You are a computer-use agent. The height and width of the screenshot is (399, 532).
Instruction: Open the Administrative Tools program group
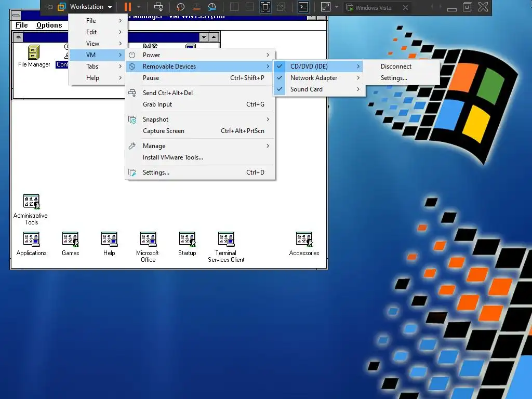pyautogui.click(x=31, y=209)
